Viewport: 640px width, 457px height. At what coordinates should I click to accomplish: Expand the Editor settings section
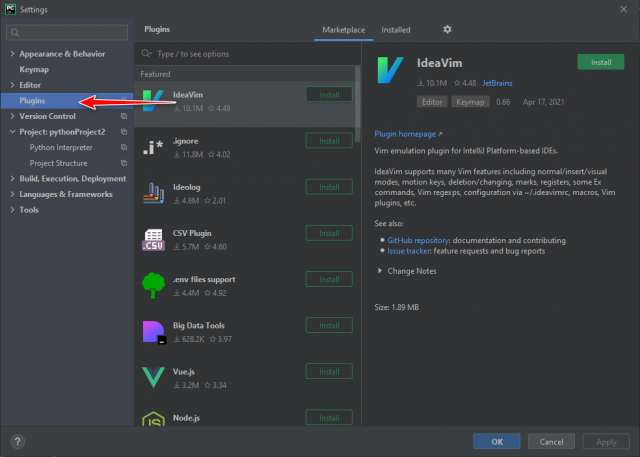tap(12, 85)
